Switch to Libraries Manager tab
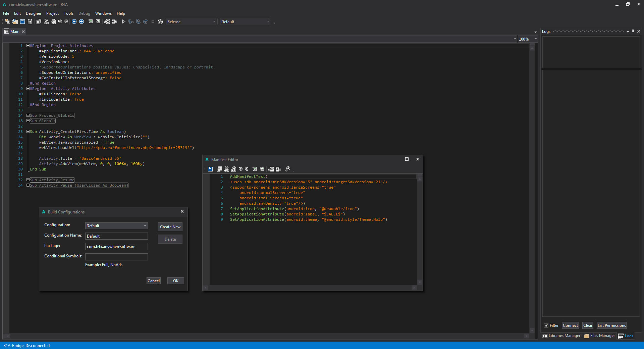 coord(561,336)
